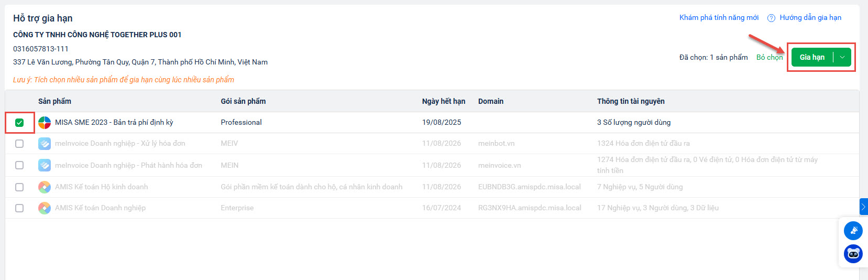
Task: Click the company name CÔNG TY TNHH CÔNG NGHỆ TOGETHER PLUS 001
Action: click(x=97, y=35)
